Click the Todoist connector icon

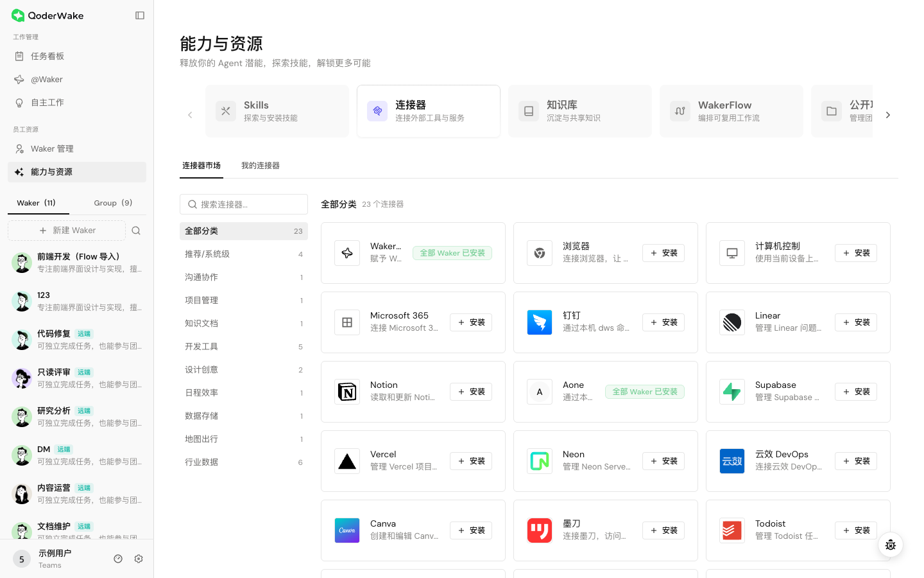click(x=732, y=530)
